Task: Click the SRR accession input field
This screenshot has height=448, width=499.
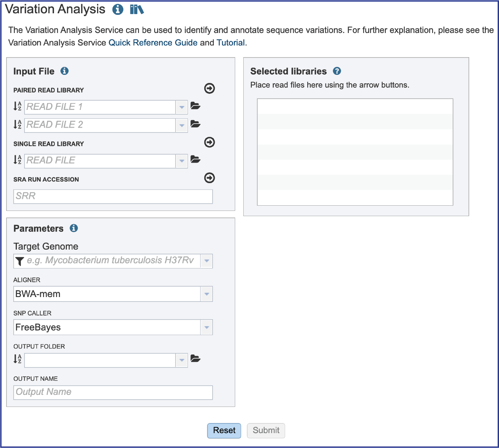Action: pos(113,196)
